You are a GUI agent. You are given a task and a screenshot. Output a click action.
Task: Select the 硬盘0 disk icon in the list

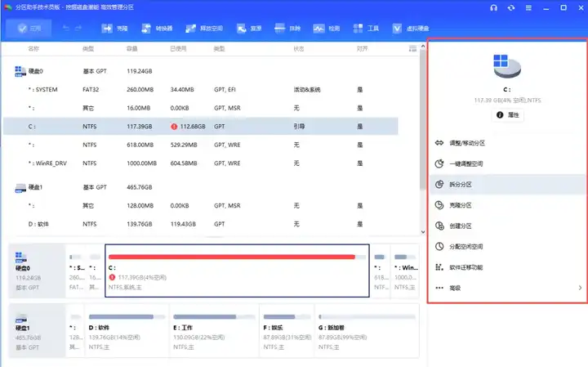(20, 71)
